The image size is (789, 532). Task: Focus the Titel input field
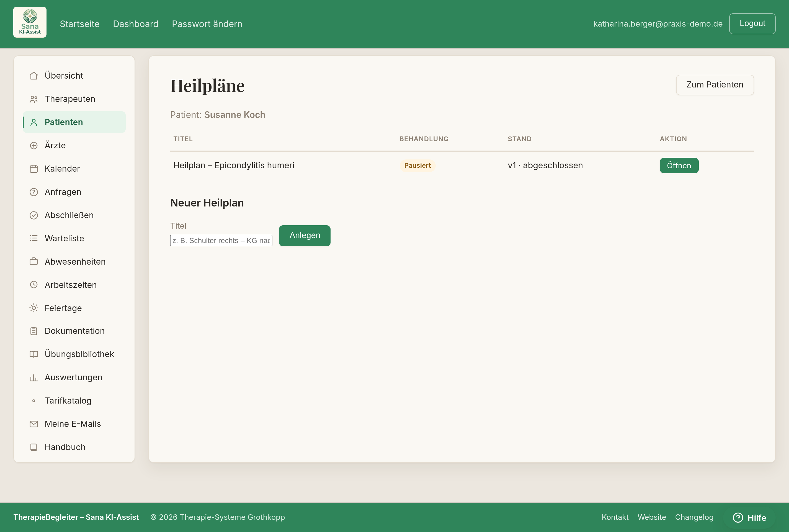221,241
